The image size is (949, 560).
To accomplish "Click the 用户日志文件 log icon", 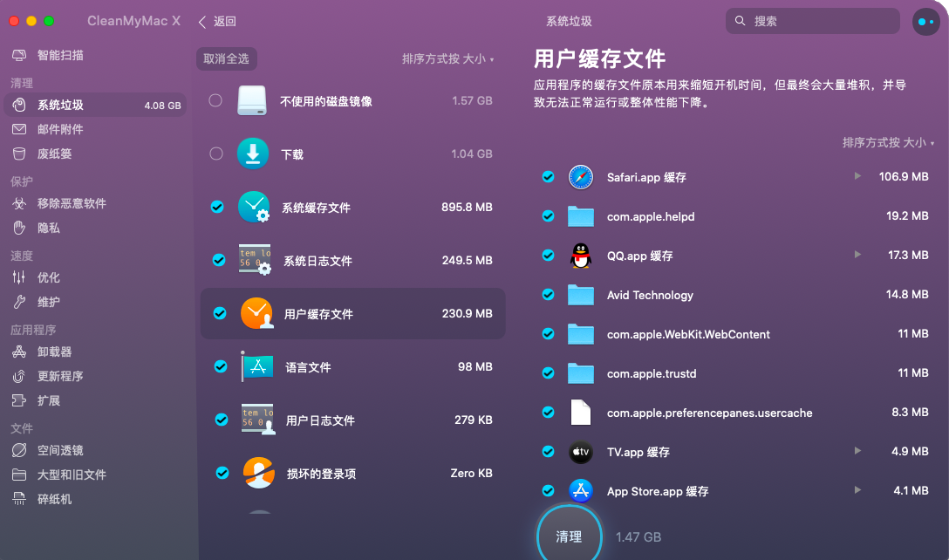I will (x=258, y=420).
